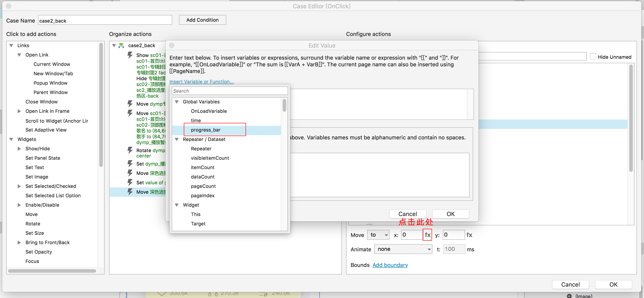Select This widget entry
644x298 pixels.
(195, 214)
